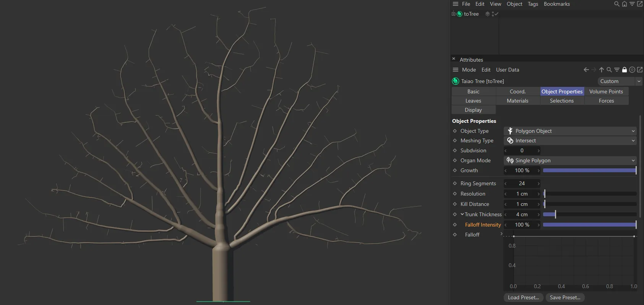
Task: Click the Trunk Thickness slider
Action: tap(589, 214)
